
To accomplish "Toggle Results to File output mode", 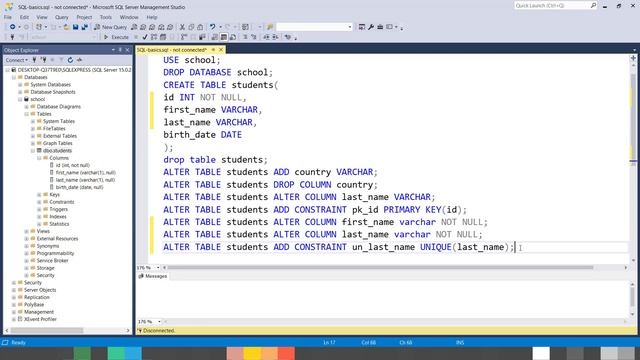I will click(x=233, y=37).
